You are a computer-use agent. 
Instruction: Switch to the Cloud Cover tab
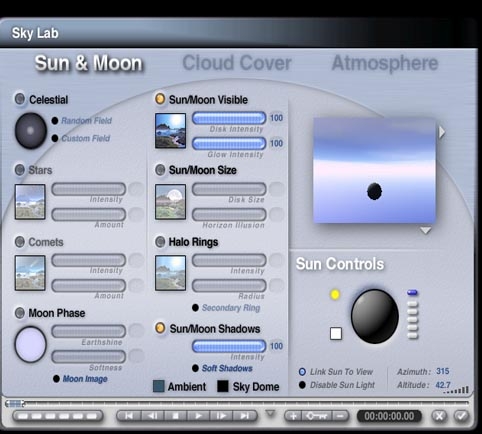(237, 63)
